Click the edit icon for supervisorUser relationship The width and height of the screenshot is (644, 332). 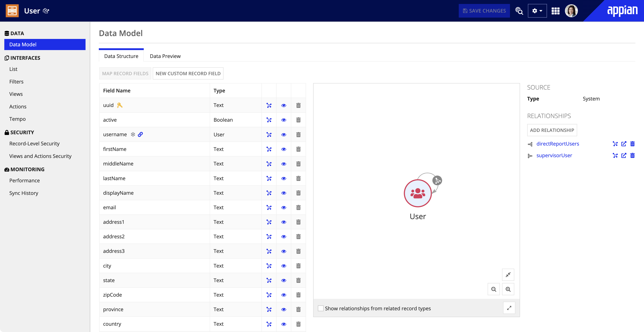624,155
